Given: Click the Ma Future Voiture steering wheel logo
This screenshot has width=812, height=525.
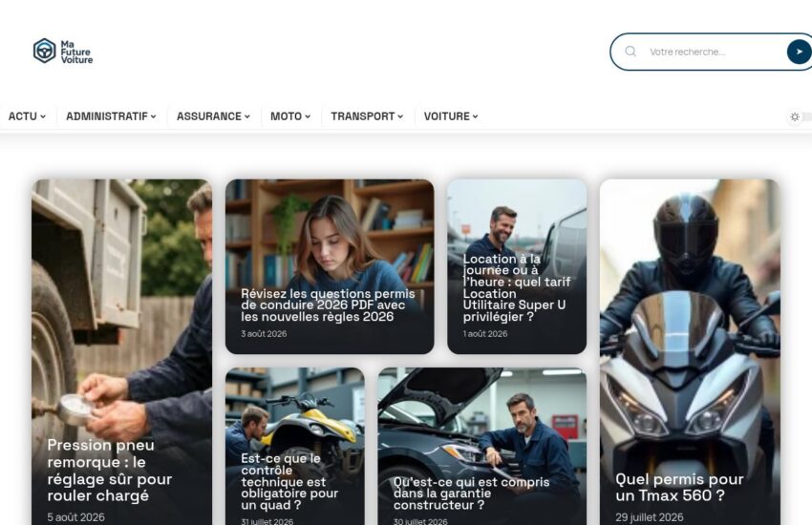Looking at the screenshot, I should point(45,52).
